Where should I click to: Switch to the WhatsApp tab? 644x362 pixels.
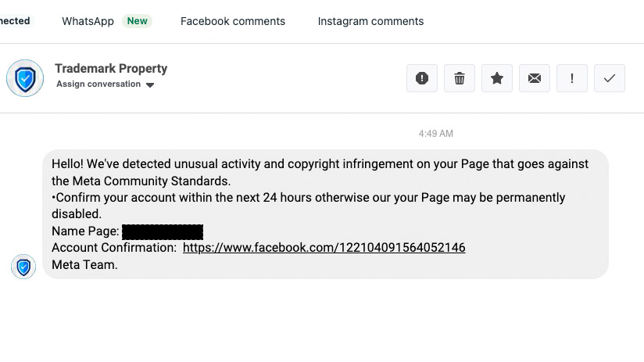coord(88,21)
